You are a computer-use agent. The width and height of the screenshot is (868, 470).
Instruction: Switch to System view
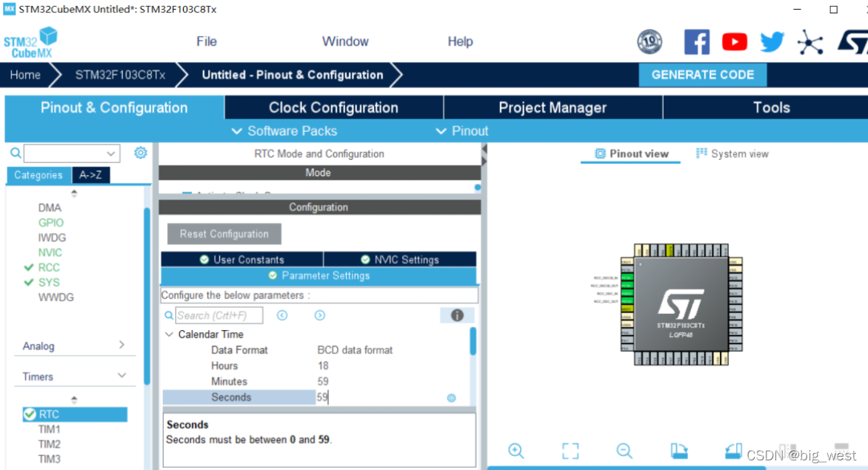732,154
